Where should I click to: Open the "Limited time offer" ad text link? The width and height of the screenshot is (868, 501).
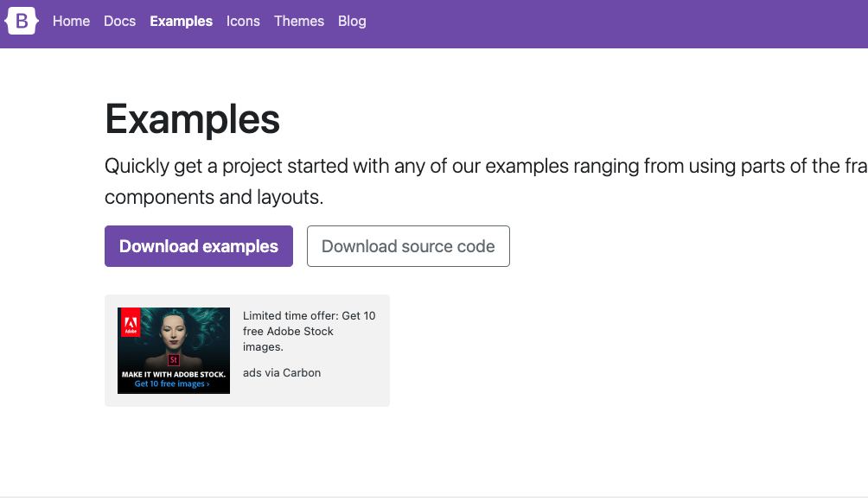click(309, 331)
